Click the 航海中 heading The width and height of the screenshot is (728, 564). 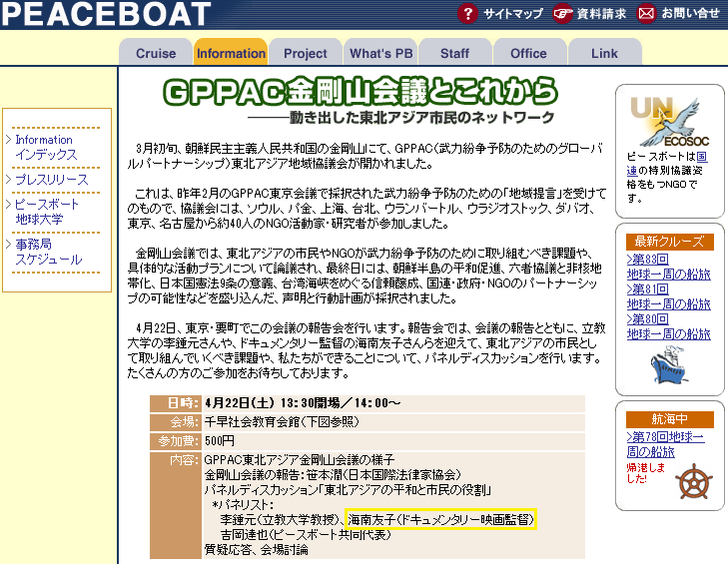pos(669,419)
